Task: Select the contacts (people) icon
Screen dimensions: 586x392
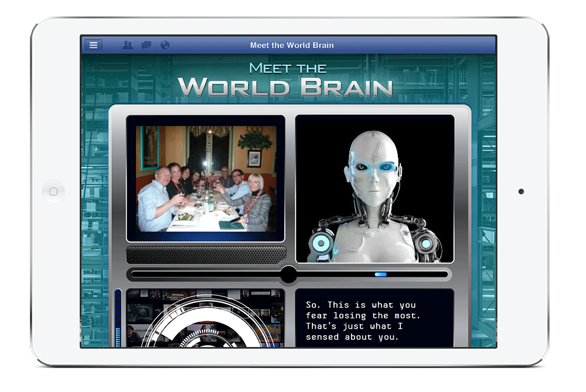Action: click(127, 45)
